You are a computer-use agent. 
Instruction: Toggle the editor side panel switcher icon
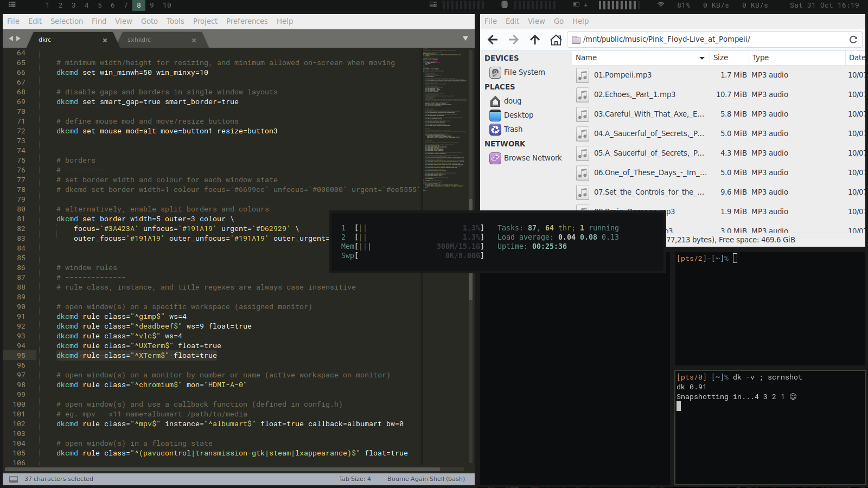pyautogui.click(x=14, y=479)
